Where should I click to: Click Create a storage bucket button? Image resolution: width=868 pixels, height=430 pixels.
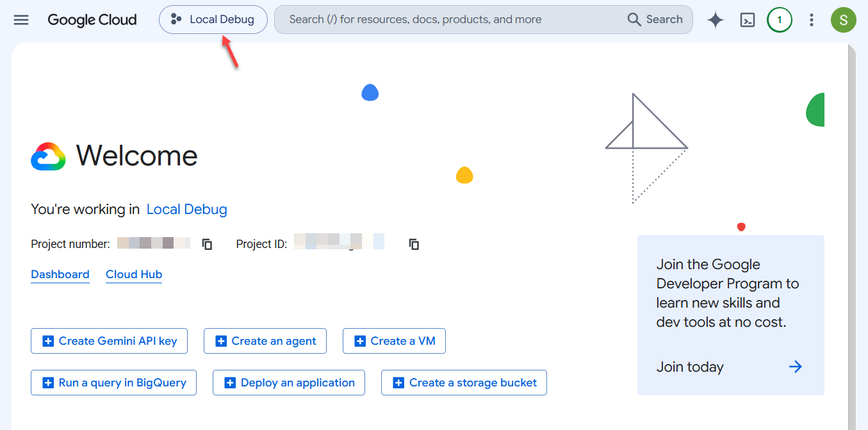tap(464, 383)
